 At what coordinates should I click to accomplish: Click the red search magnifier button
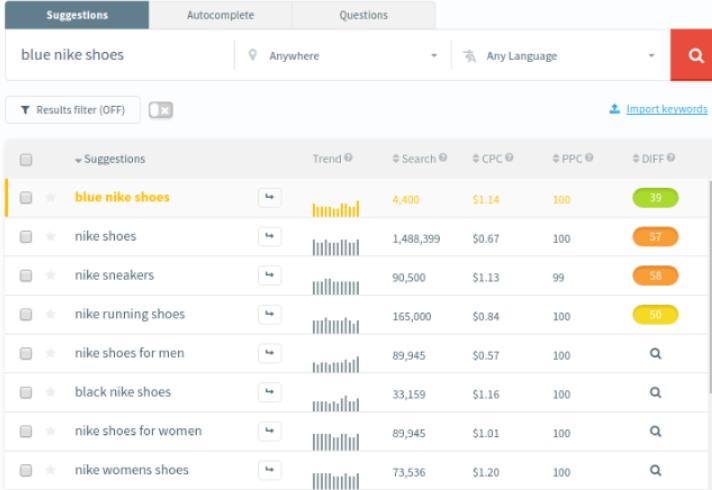pos(691,55)
